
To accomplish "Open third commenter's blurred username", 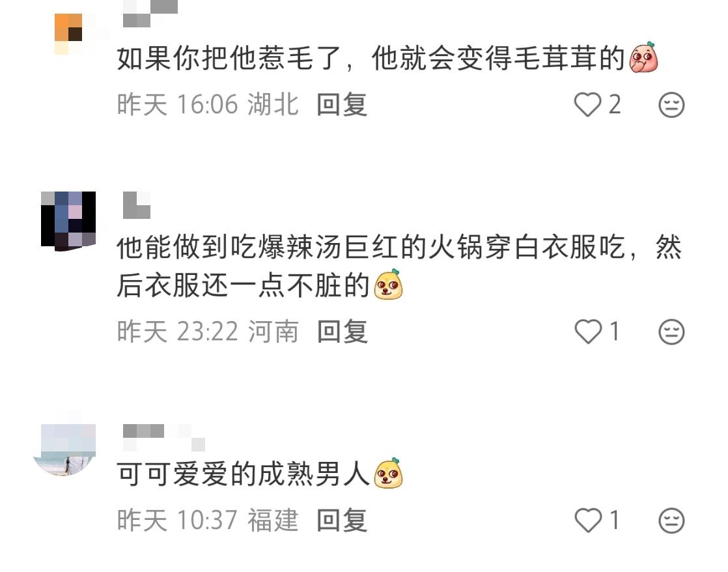I will click(164, 438).
